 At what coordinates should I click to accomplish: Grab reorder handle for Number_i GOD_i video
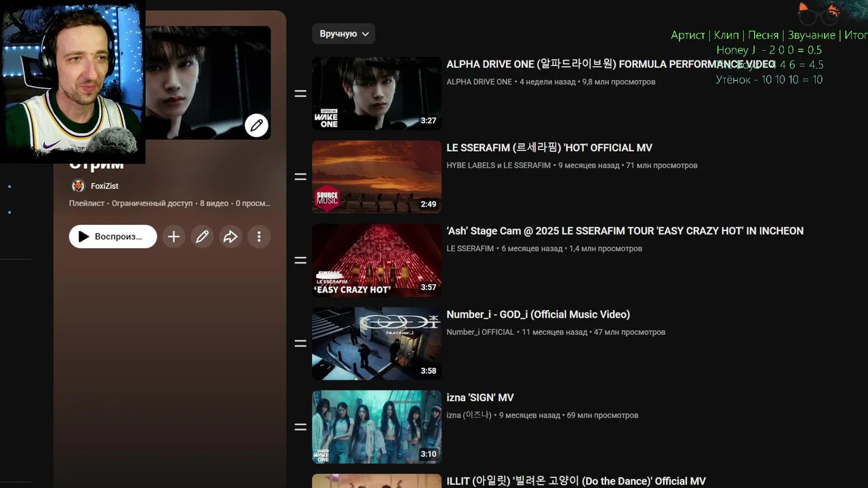coord(300,344)
